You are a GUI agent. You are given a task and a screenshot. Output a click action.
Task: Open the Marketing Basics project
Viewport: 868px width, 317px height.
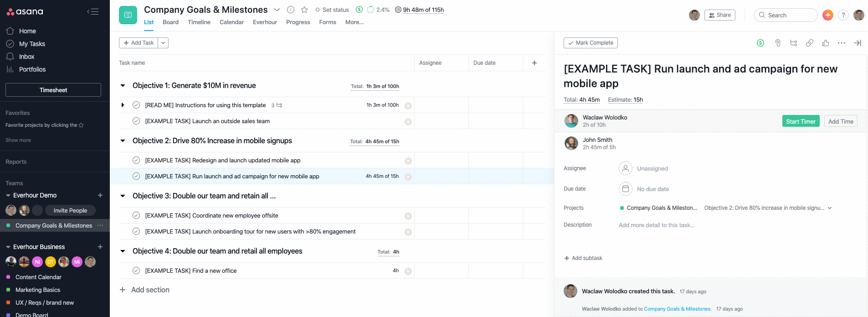38,290
